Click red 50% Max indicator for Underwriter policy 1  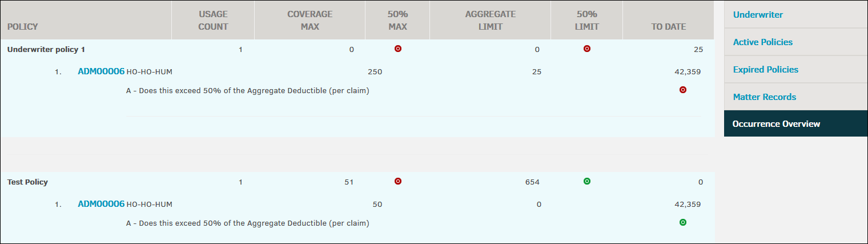398,49
